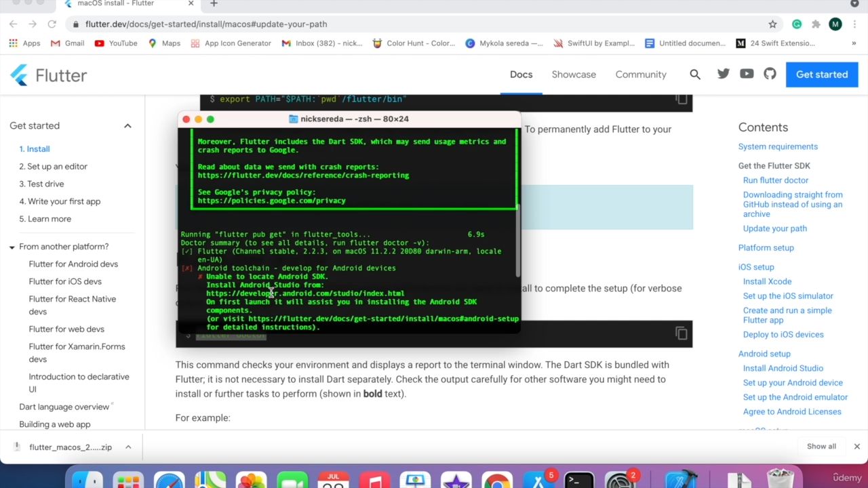Open Safari from the Dock
The image size is (868, 488).
pos(169,480)
